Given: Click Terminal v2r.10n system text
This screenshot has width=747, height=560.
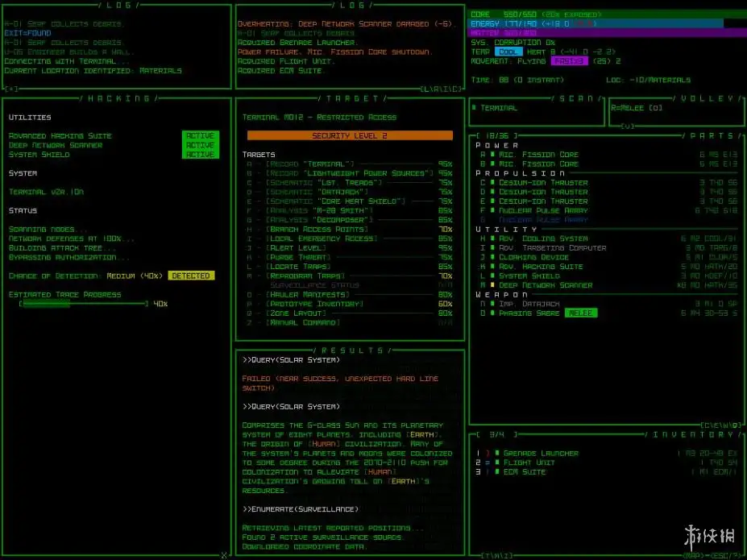Looking at the screenshot, I should (x=46, y=192).
